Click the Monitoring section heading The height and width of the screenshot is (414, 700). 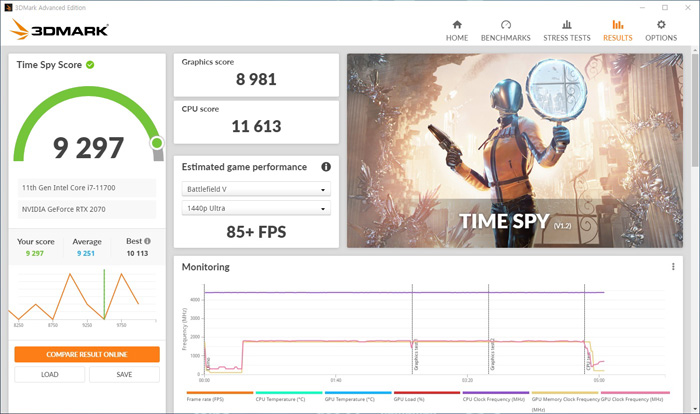coord(205,267)
